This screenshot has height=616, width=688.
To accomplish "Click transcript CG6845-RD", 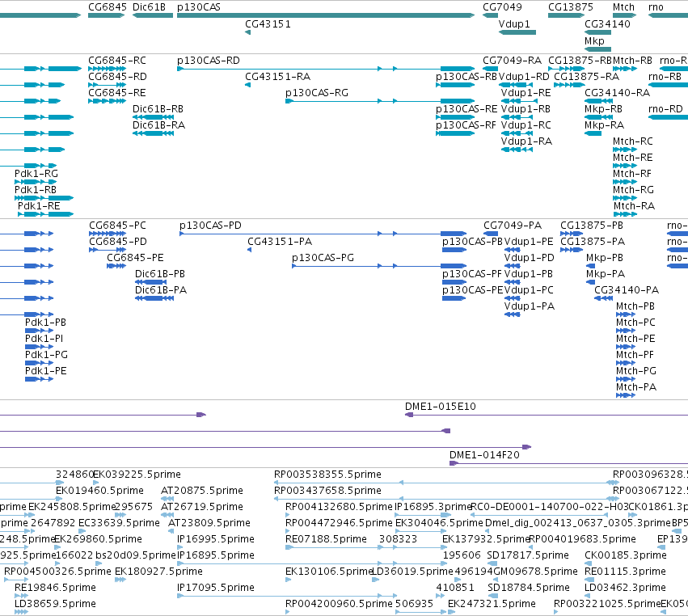I will click(x=107, y=85).
